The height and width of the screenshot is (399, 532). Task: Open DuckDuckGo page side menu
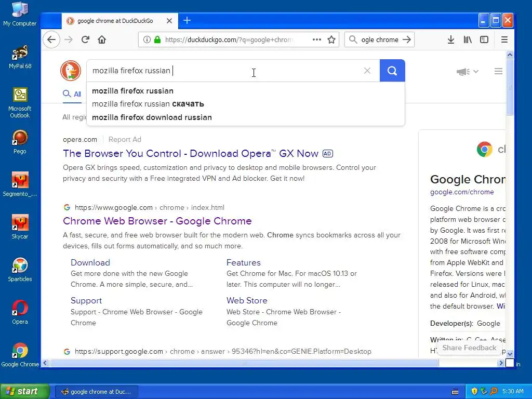pos(498,71)
